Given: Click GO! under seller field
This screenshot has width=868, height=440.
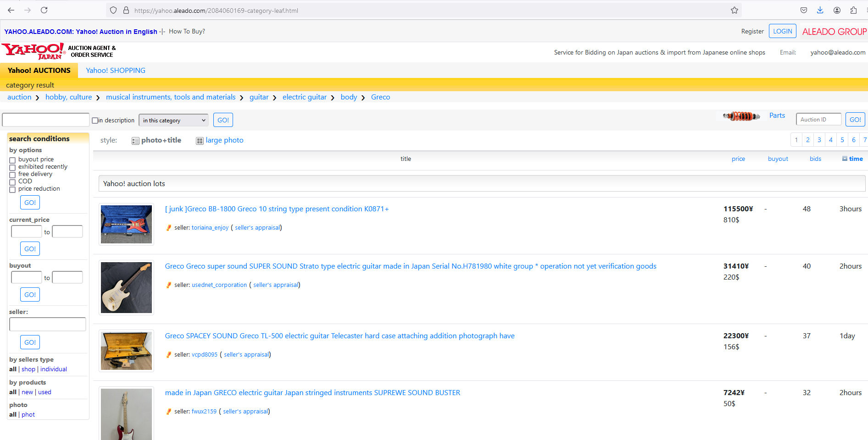Looking at the screenshot, I should [x=30, y=342].
